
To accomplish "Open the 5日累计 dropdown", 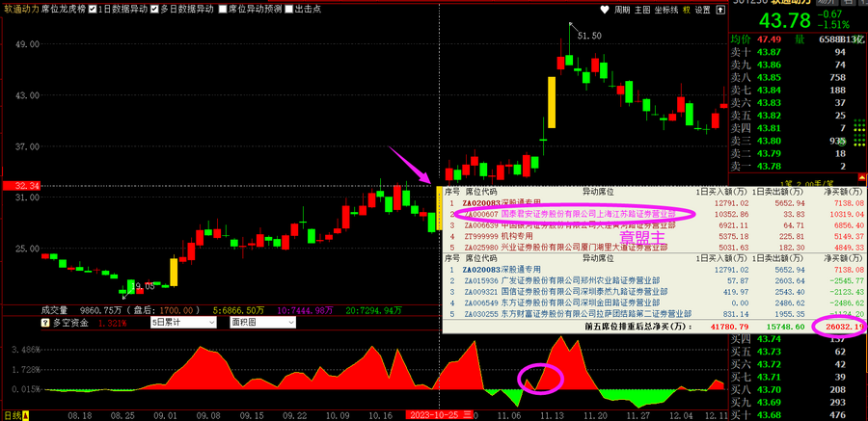I will (x=183, y=323).
